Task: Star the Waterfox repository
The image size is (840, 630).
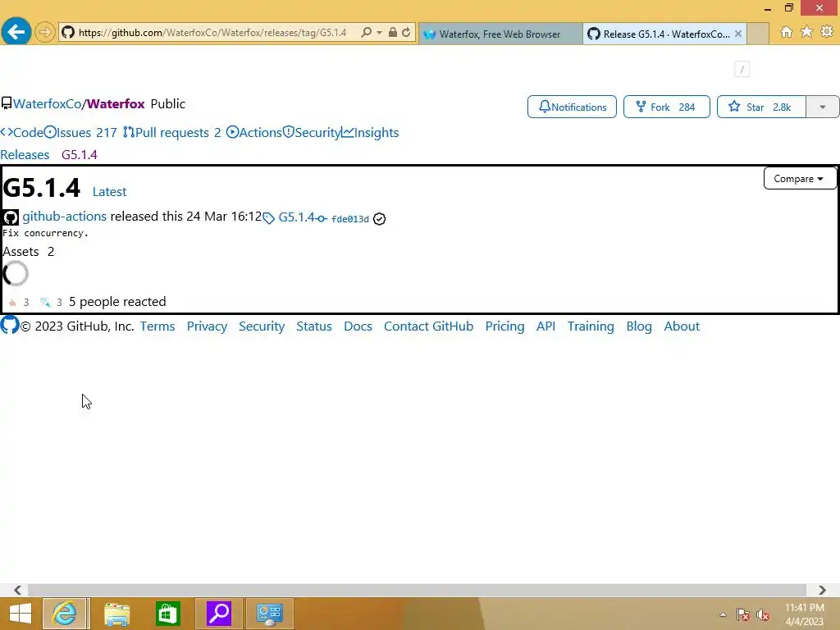Action: pos(761,107)
